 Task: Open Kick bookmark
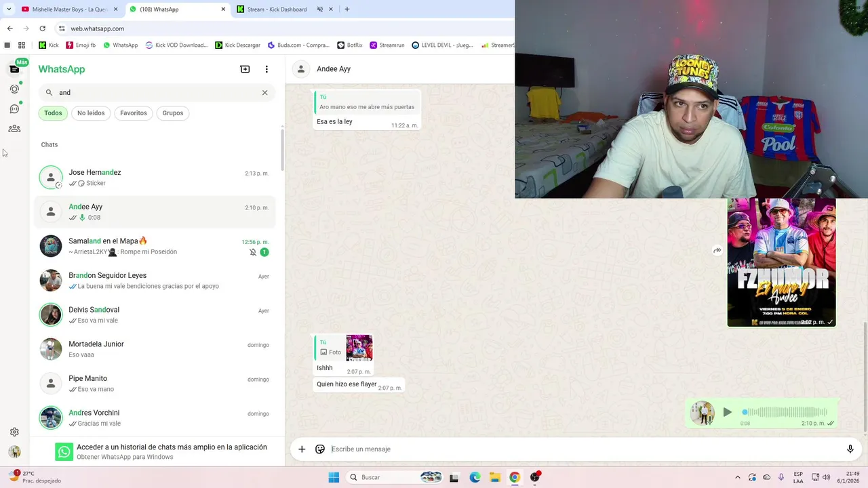48,45
